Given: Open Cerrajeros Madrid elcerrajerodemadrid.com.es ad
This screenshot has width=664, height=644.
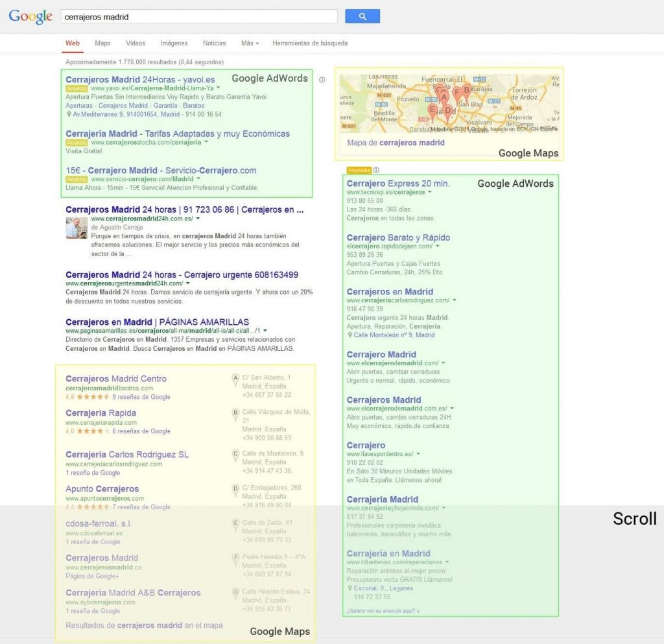Looking at the screenshot, I should tap(384, 400).
